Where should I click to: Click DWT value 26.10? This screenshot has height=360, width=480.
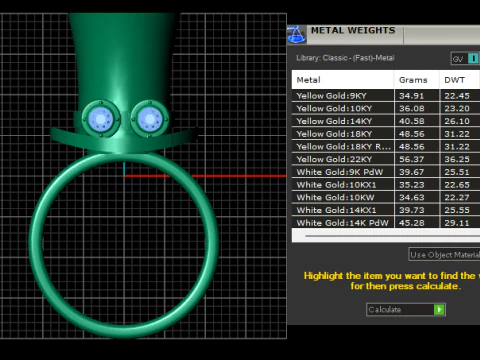457,121
